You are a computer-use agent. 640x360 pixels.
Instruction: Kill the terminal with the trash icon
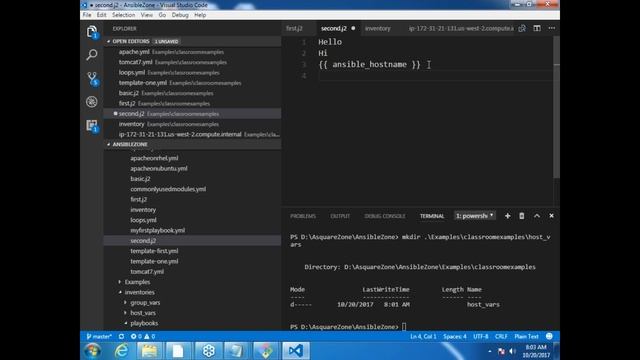pyautogui.click(x=522, y=216)
